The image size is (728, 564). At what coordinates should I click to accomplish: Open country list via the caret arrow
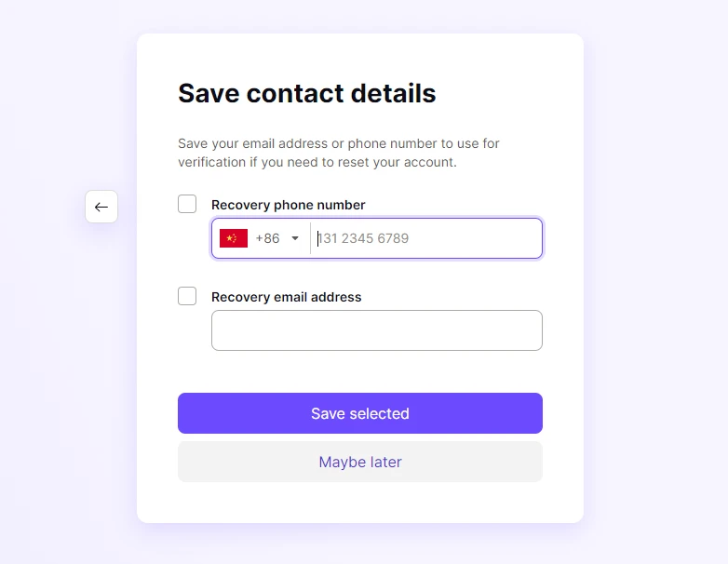tap(295, 238)
